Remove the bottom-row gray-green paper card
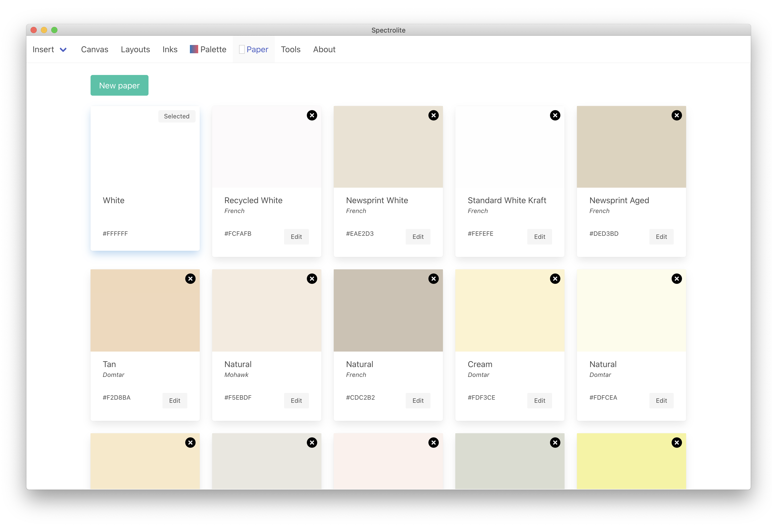 (x=555, y=442)
